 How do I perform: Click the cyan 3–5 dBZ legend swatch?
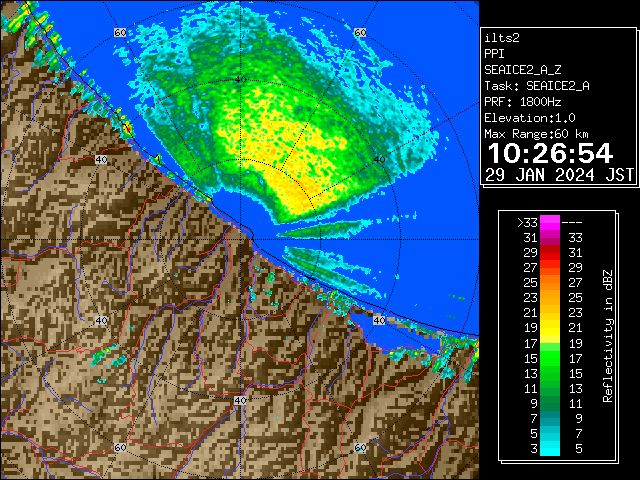(550, 448)
